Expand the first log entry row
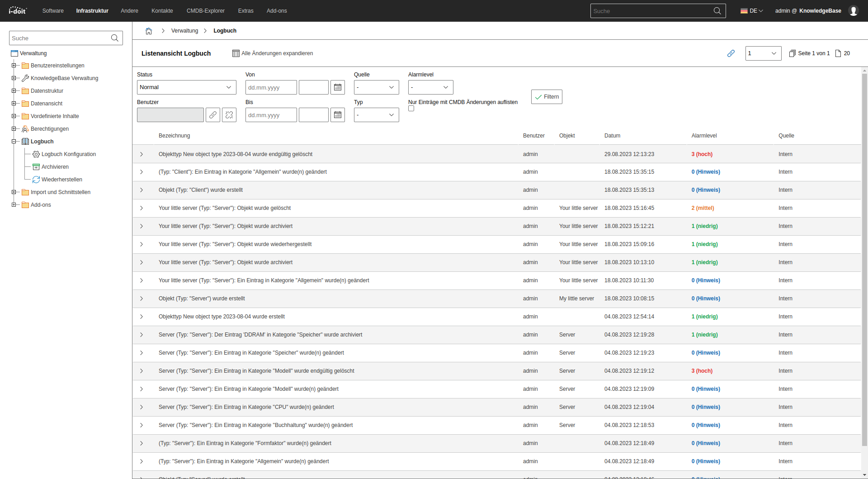Image resolution: width=868 pixels, height=479 pixels. pos(142,154)
